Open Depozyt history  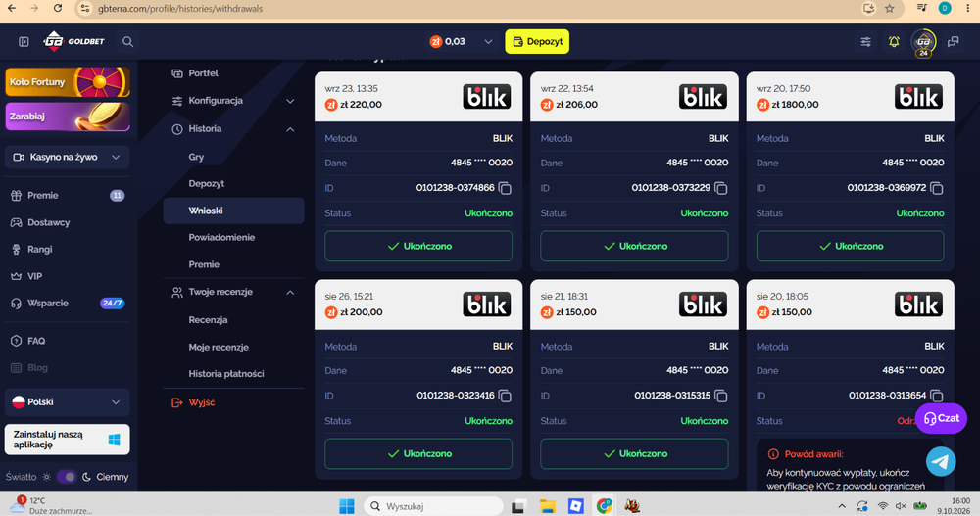[206, 184]
